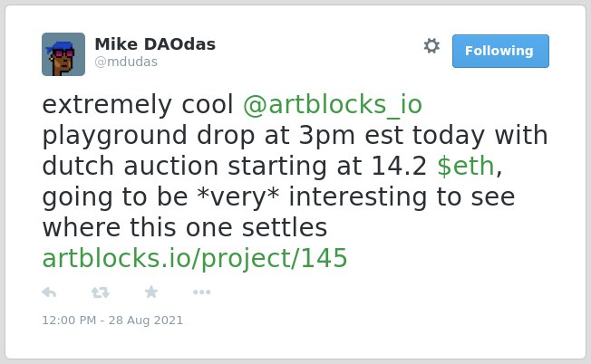The image size is (591, 364).
Task: Click the 28 Aug 2021 date text
Action: (146, 321)
